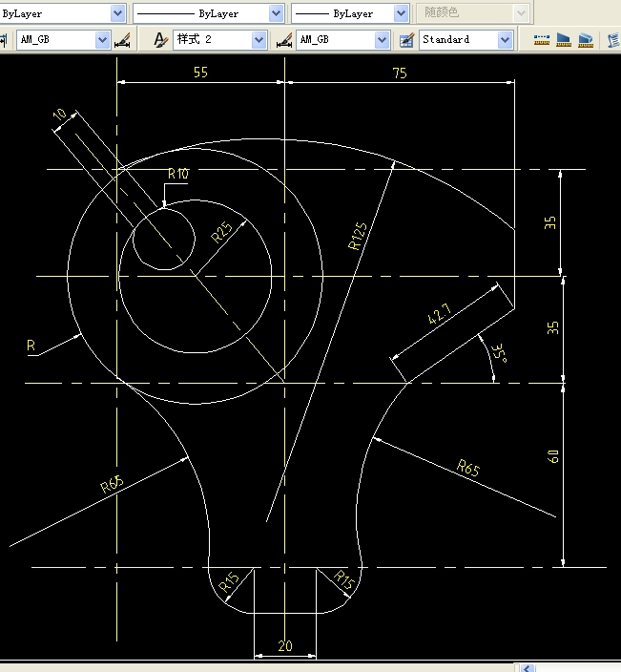Select the R25 radius label
Viewport: 621px width, 672px height.
222,233
